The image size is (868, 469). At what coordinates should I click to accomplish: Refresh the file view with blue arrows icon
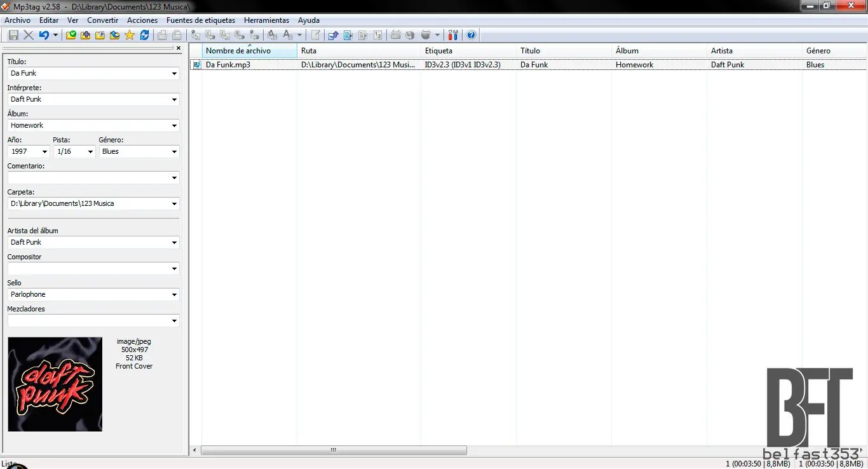tap(144, 35)
